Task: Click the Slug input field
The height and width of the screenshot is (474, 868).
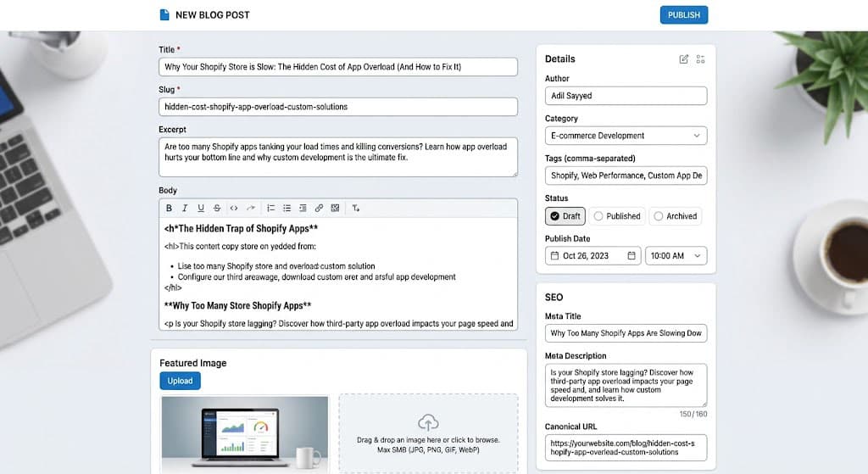Action: 338,107
